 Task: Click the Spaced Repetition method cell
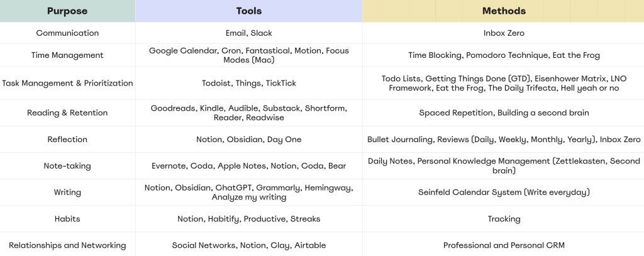(504, 113)
